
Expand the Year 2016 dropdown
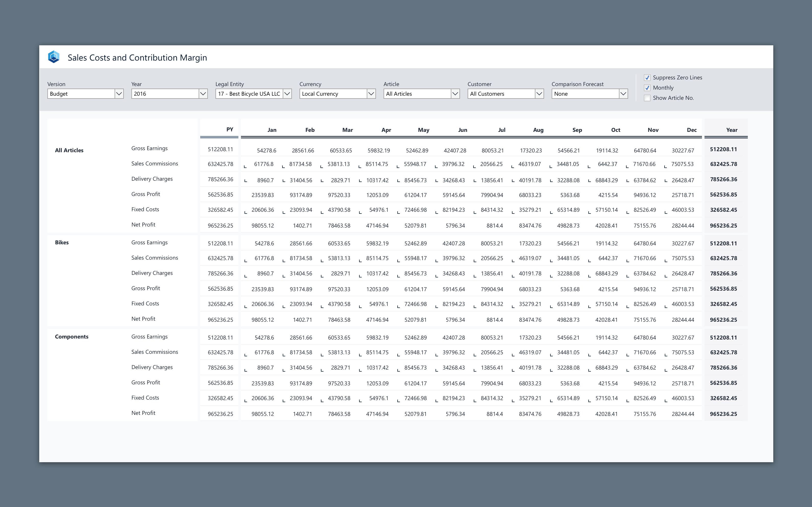click(x=203, y=94)
